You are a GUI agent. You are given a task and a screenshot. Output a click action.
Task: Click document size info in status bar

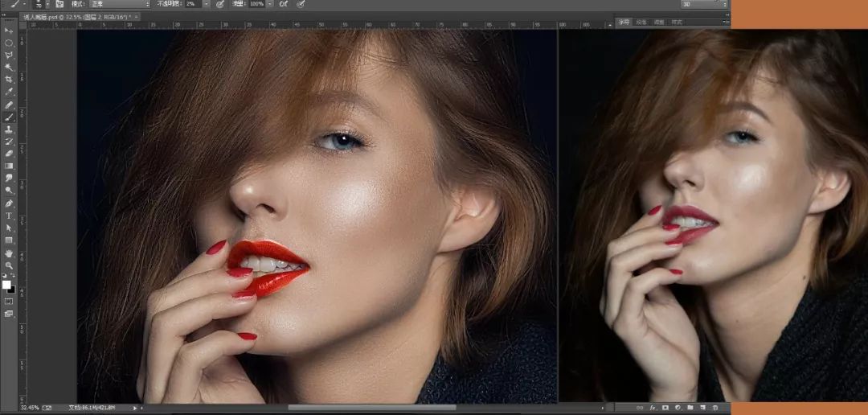92,408
